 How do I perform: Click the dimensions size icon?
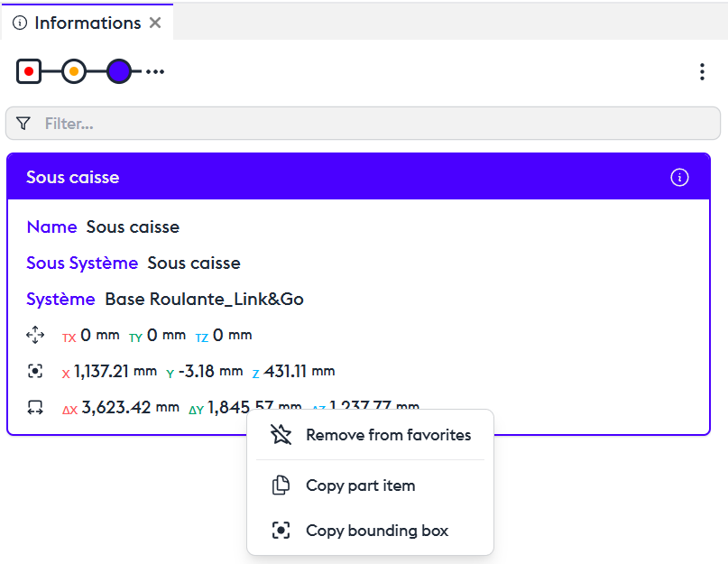click(35, 408)
